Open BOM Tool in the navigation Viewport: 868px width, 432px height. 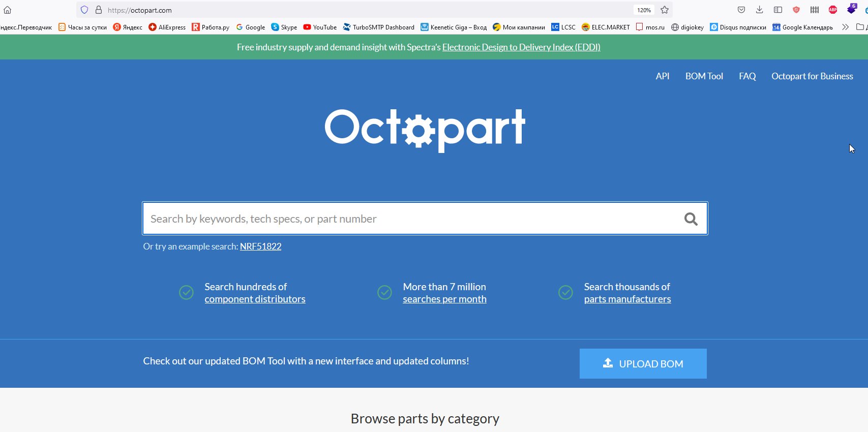click(704, 76)
